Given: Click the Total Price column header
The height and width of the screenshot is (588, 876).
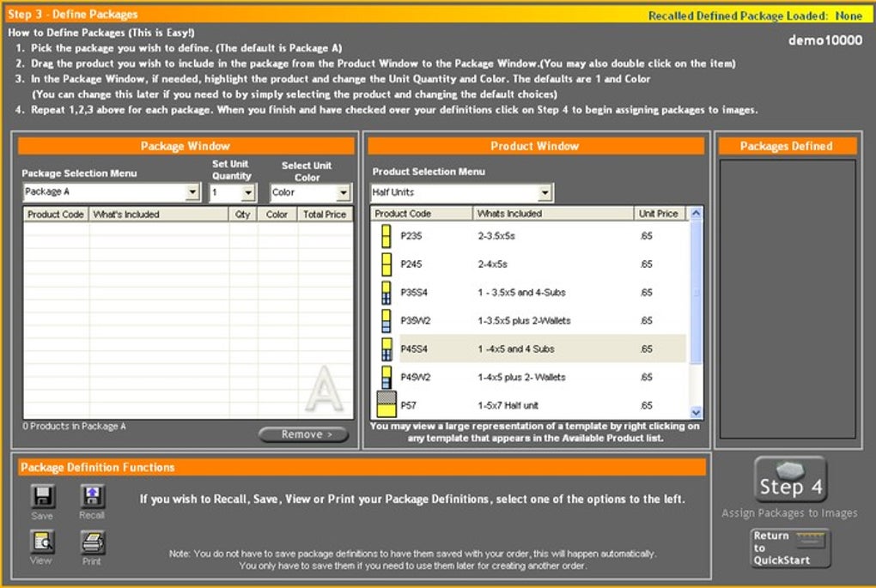Looking at the screenshot, I should 325,215.
